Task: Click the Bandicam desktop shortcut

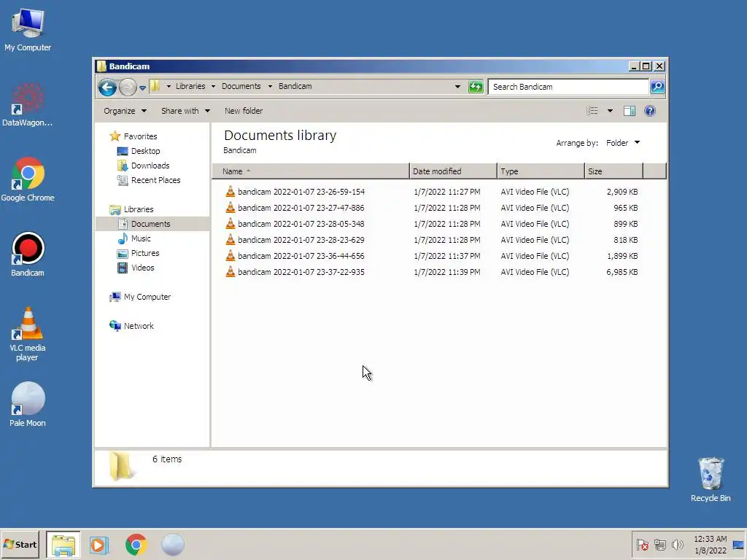Action: pos(28,254)
